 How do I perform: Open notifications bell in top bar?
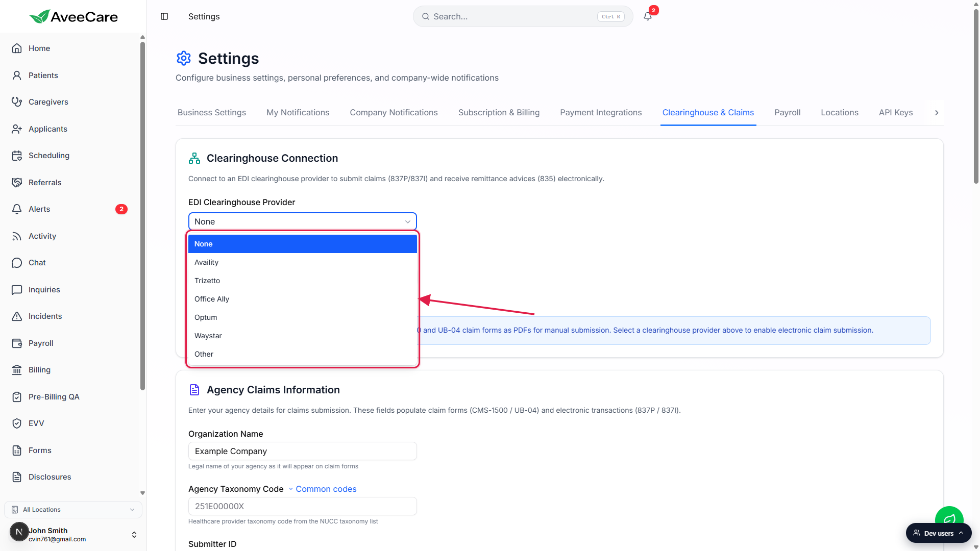tap(648, 16)
